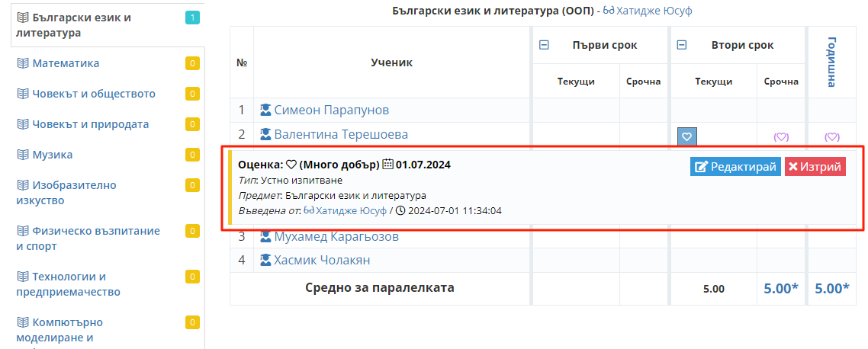Collapse the Втори срок column group
868x349 pixels.
(x=683, y=45)
